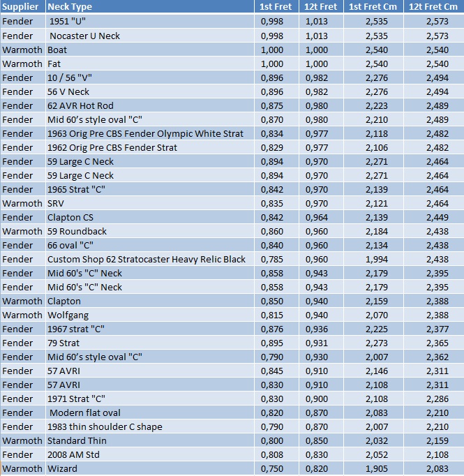Click the 59 Roundback cell
The height and width of the screenshot is (476, 464).
click(x=150, y=231)
